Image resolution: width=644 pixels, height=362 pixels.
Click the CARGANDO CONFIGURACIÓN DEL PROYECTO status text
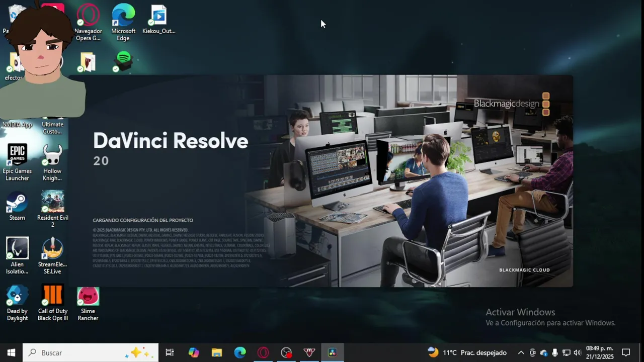143,220
